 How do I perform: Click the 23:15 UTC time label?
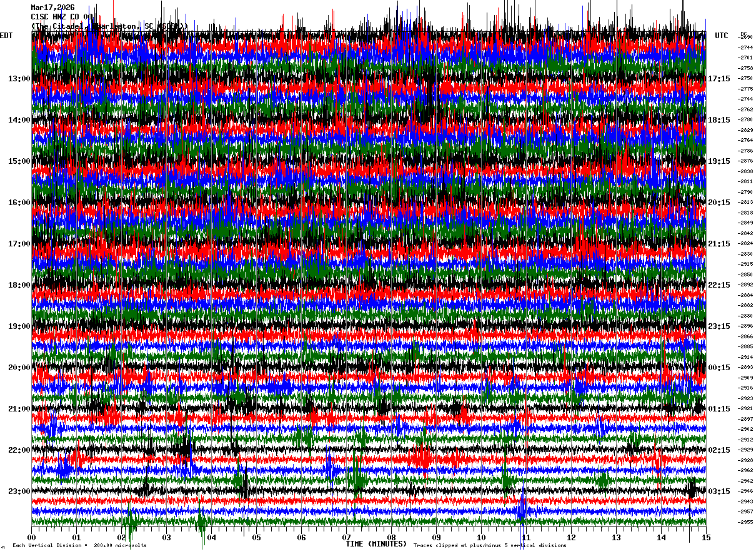[719, 326]
